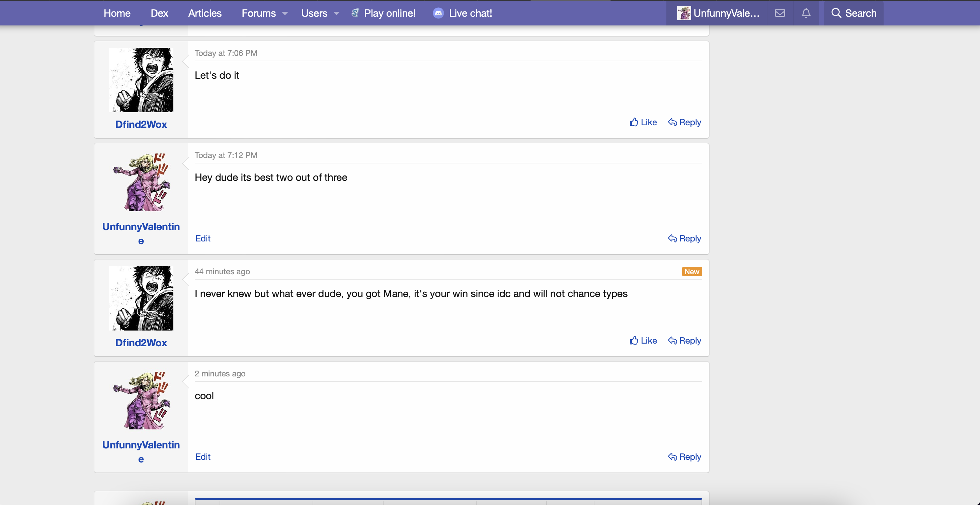Like the "I never knew" post

pos(643,341)
